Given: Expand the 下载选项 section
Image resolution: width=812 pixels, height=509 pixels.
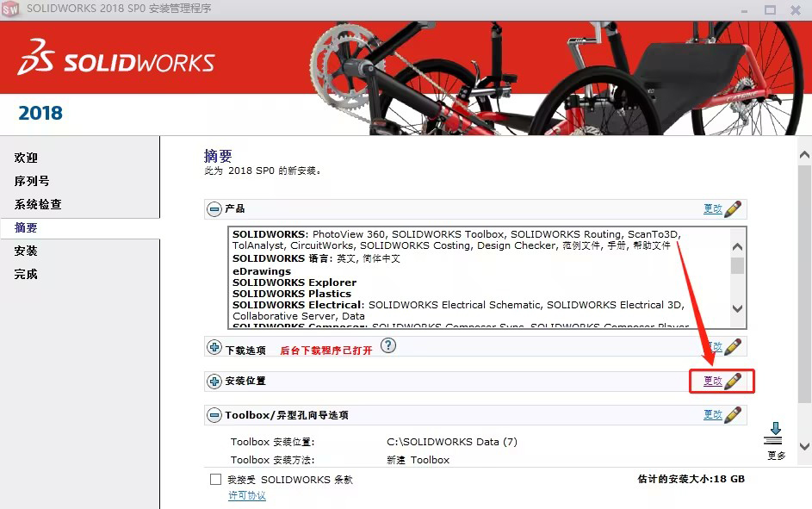Looking at the screenshot, I should (x=214, y=347).
